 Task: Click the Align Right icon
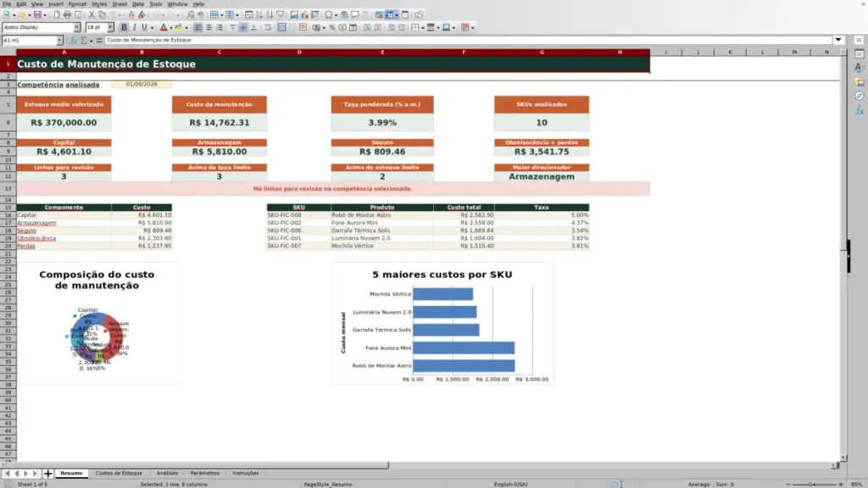coord(220,28)
